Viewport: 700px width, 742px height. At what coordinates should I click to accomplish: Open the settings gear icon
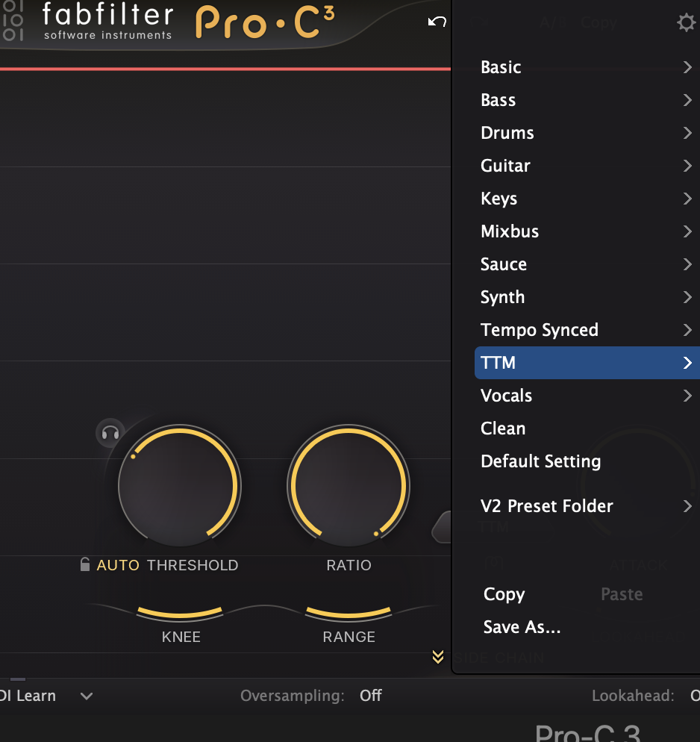click(687, 22)
